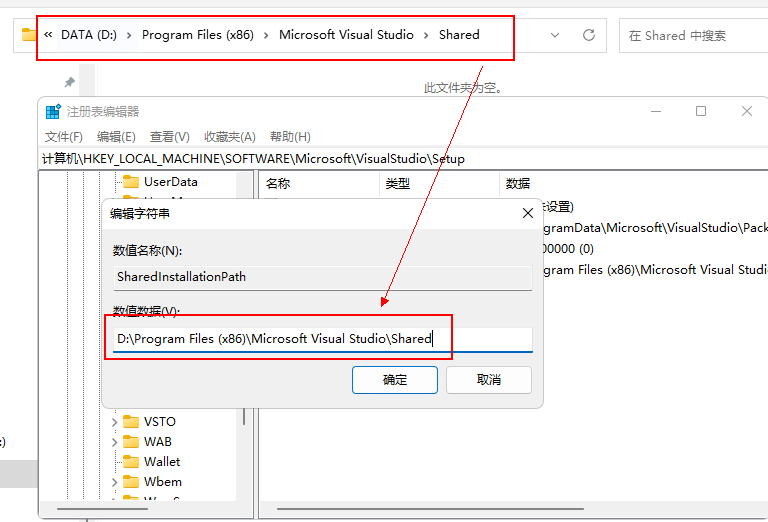Click the 数值数据 value data field

pos(323,339)
